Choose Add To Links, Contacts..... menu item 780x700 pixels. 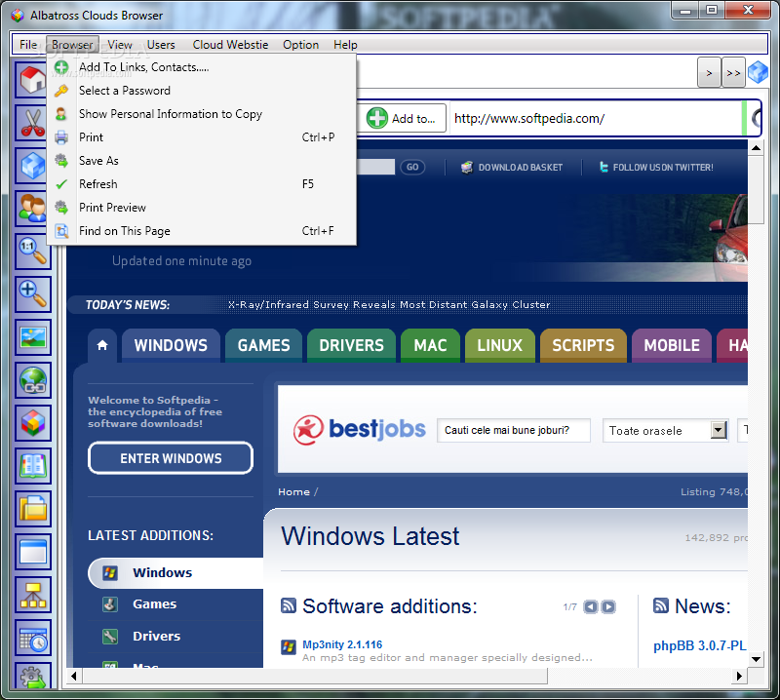tap(202, 67)
